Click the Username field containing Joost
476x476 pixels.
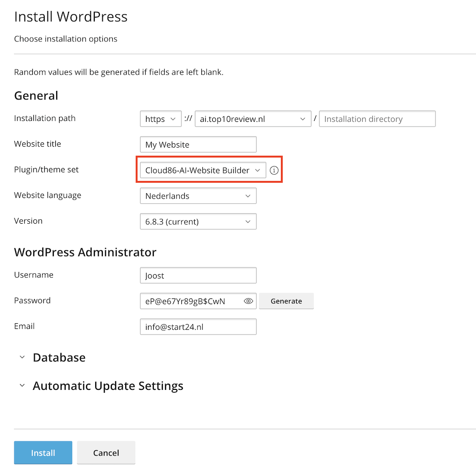tap(198, 275)
